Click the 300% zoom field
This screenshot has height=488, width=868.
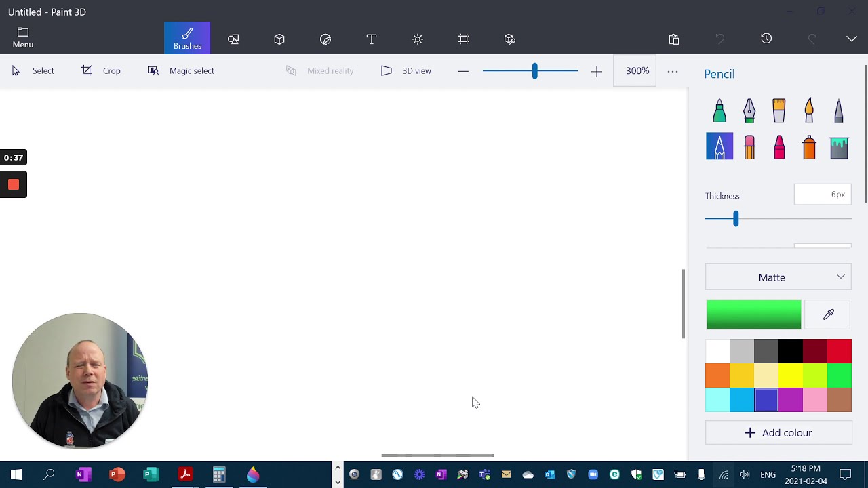pyautogui.click(x=635, y=70)
